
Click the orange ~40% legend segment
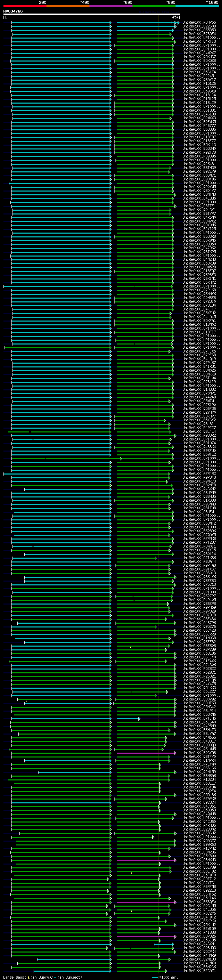coord(68,6)
